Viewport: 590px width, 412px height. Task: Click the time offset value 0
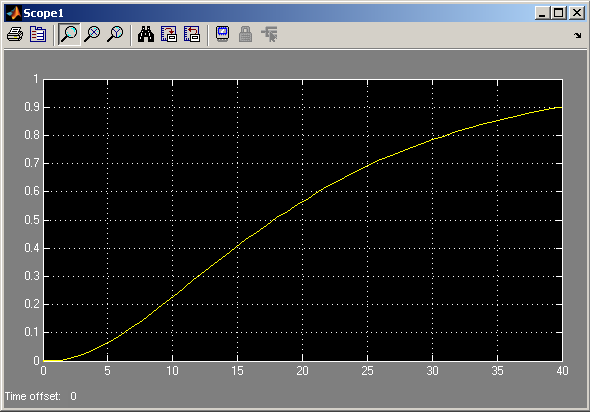click(73, 396)
